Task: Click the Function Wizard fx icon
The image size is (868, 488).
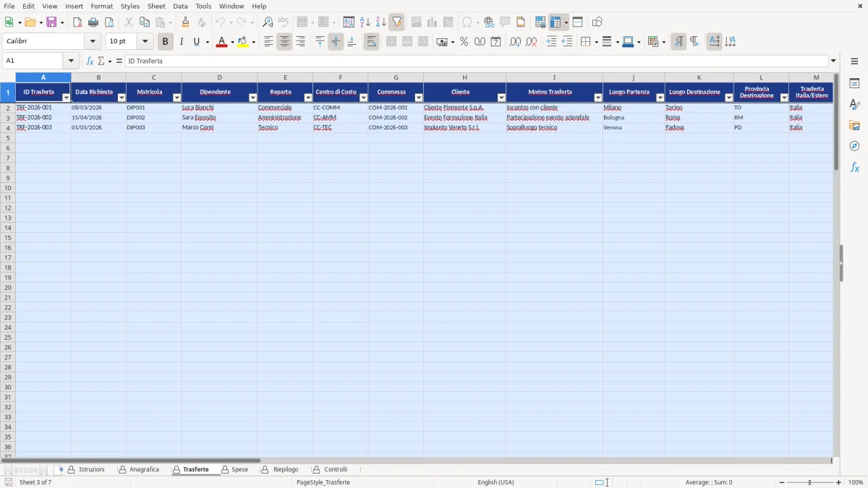Action: tap(90, 61)
